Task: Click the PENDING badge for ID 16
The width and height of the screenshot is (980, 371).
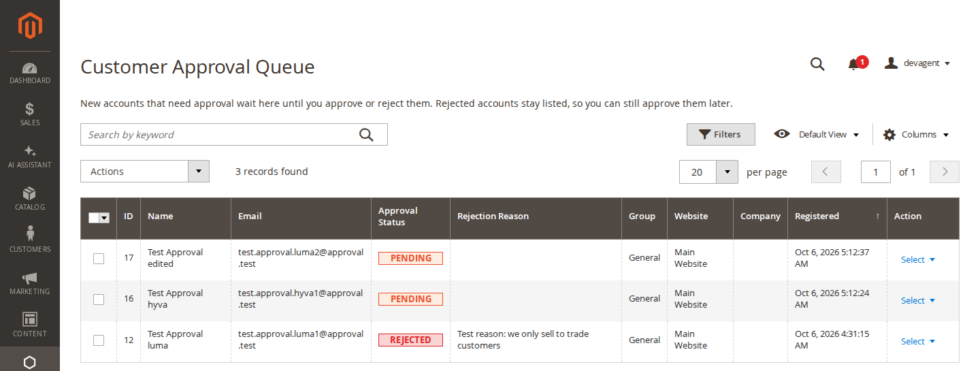Action: 411,300
